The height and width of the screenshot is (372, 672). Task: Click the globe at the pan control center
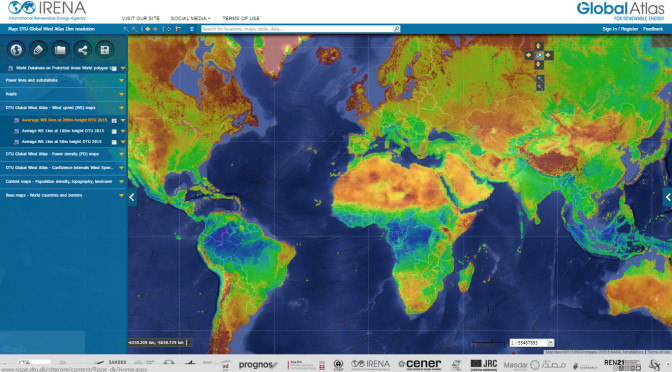coord(539,55)
